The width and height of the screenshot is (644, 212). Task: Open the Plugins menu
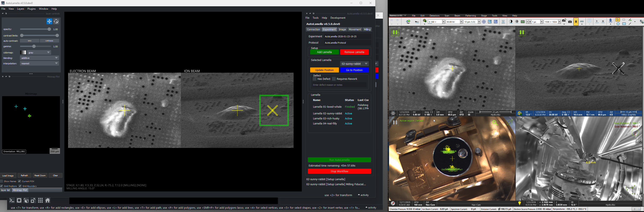tap(31, 9)
